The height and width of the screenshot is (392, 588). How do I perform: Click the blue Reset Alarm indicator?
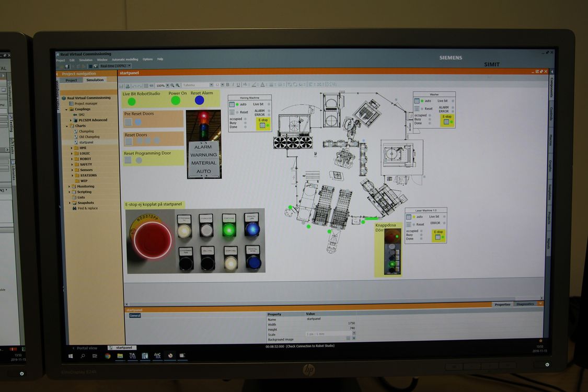pyautogui.click(x=200, y=100)
